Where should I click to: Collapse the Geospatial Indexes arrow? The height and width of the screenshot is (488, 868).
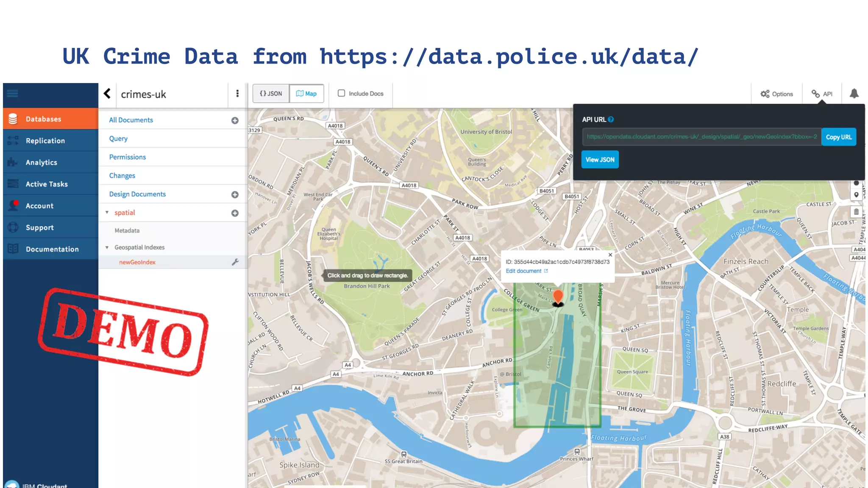click(107, 247)
